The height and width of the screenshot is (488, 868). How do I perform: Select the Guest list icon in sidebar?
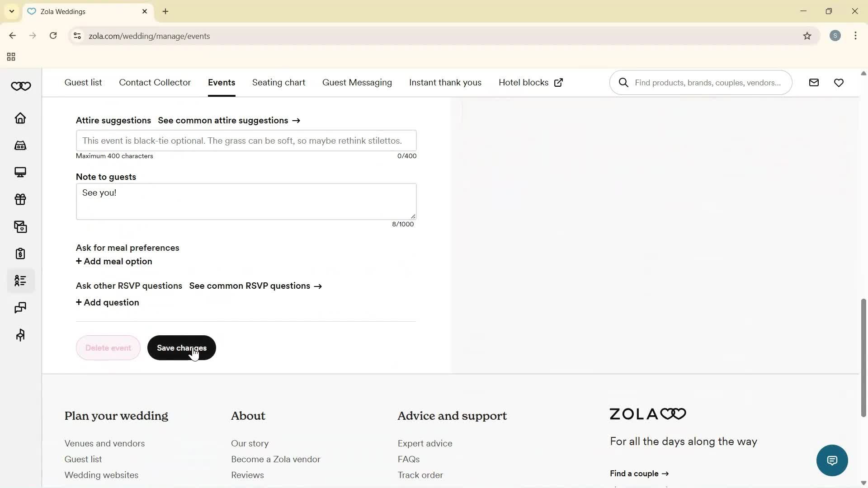[x=20, y=281]
